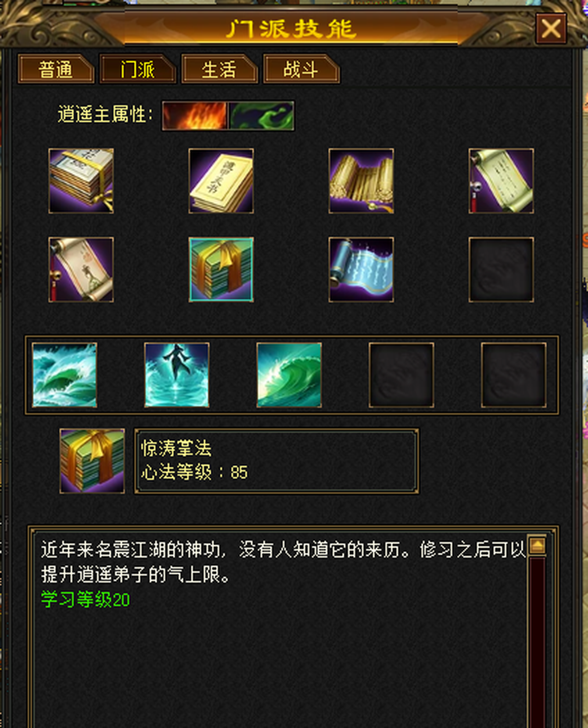Select the water spirit figure skill
Screen dimensions: 588x728
click(177, 375)
